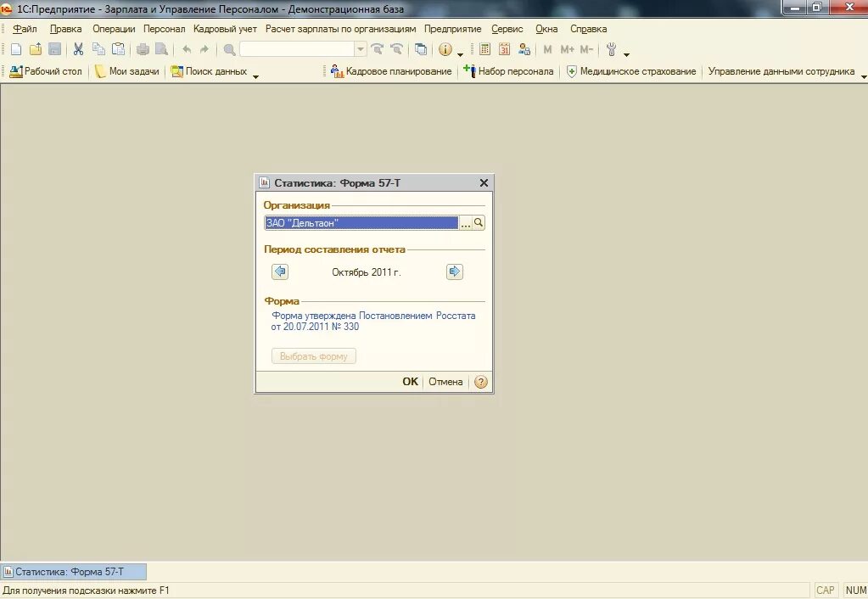This screenshot has width=868, height=599.
Task: Click the user list icon in toolbar
Action: pos(524,49)
